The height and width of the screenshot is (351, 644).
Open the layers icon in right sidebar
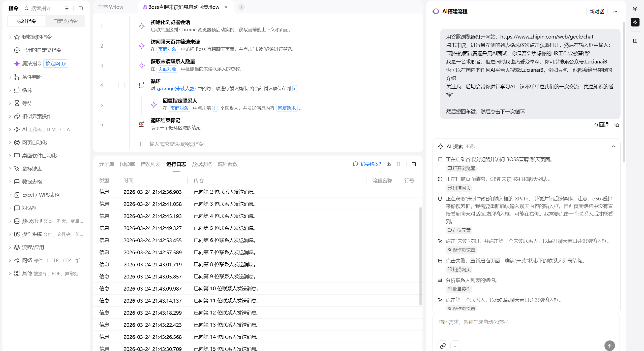click(635, 9)
